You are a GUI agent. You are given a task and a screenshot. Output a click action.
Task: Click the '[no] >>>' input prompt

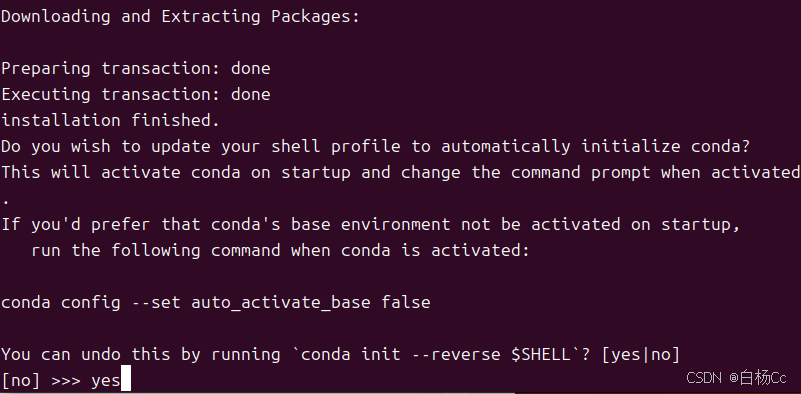[x=41, y=381]
